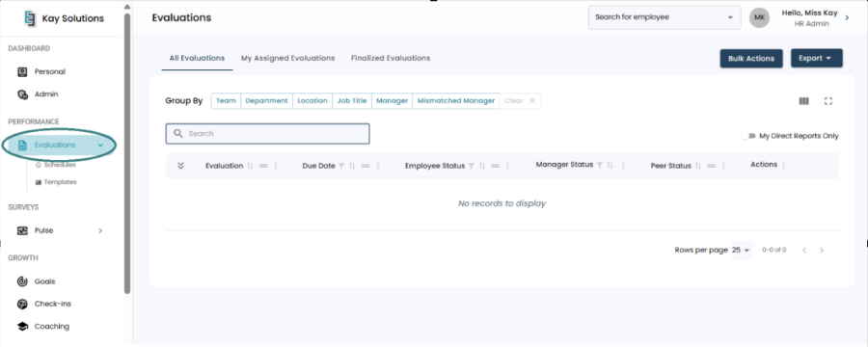Open the Due Date column options menu
The height and width of the screenshot is (347, 868).
click(378, 166)
